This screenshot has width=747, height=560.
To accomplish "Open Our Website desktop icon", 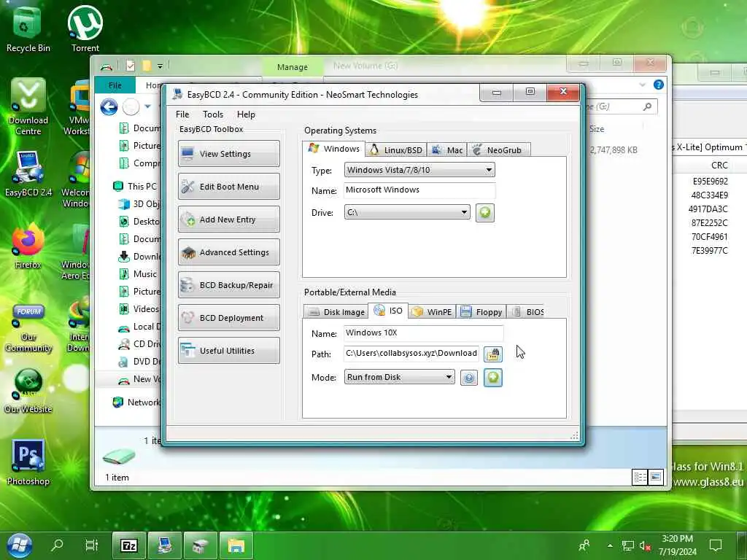I will 28,391.
